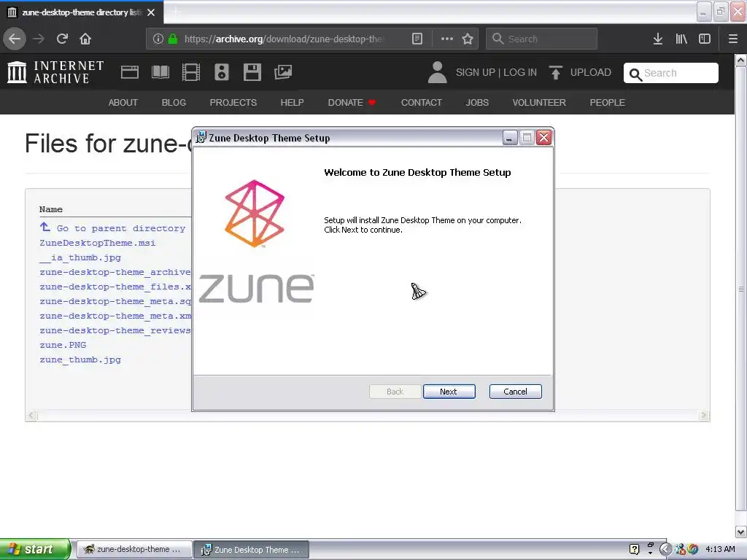Switch to Zune Desktop Theme taskbar button
This screenshot has width=747, height=560.
click(252, 550)
